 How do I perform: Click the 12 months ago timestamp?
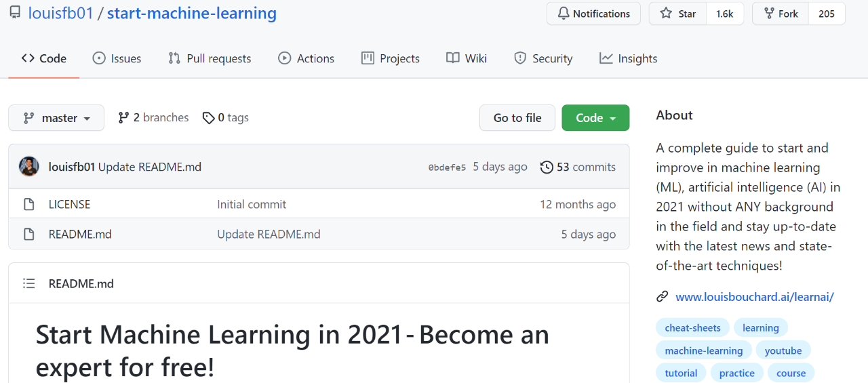578,204
